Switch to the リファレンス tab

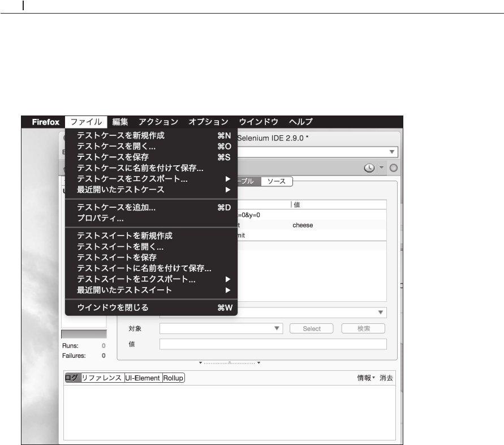click(x=102, y=378)
